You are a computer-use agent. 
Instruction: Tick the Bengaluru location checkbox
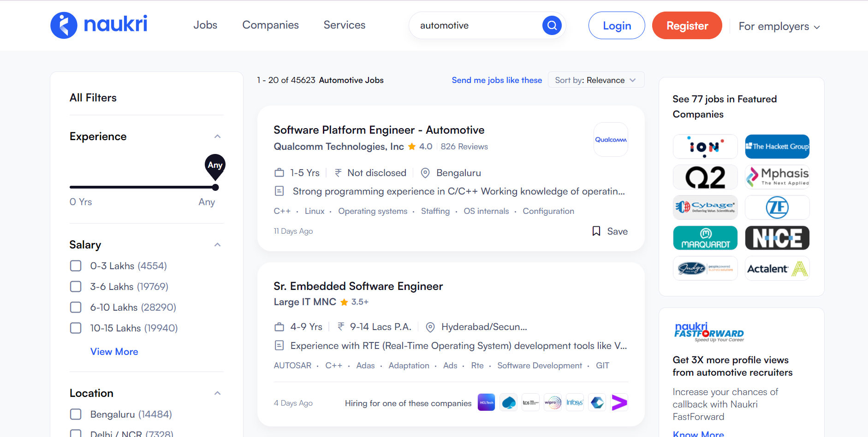[76, 414]
